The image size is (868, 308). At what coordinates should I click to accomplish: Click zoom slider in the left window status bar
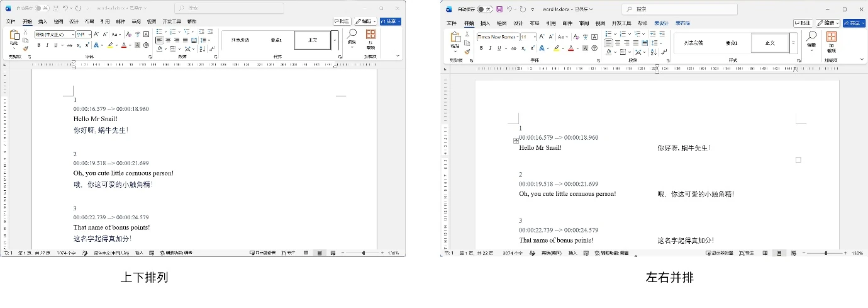[363, 253]
